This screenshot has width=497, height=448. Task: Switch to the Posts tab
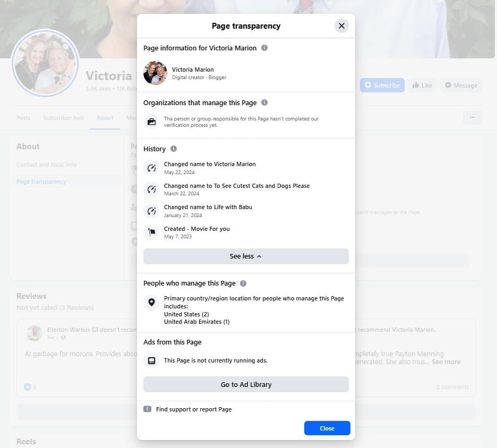tap(23, 118)
